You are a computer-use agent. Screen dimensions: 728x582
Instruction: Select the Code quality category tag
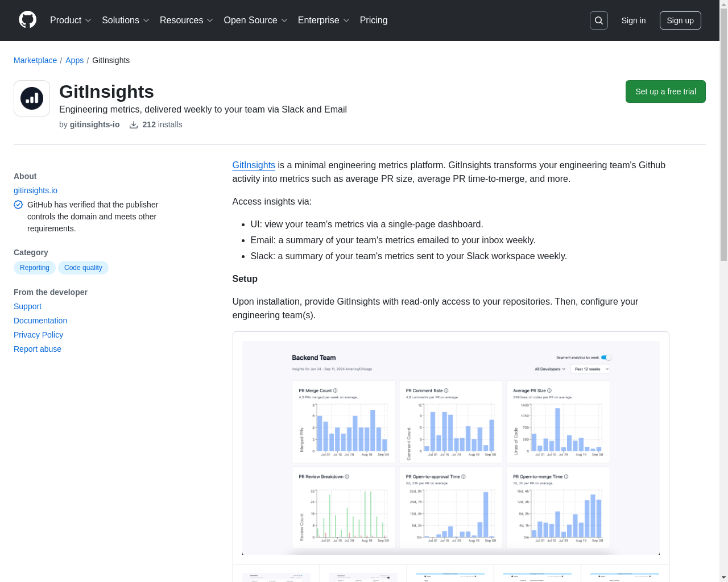point(83,268)
